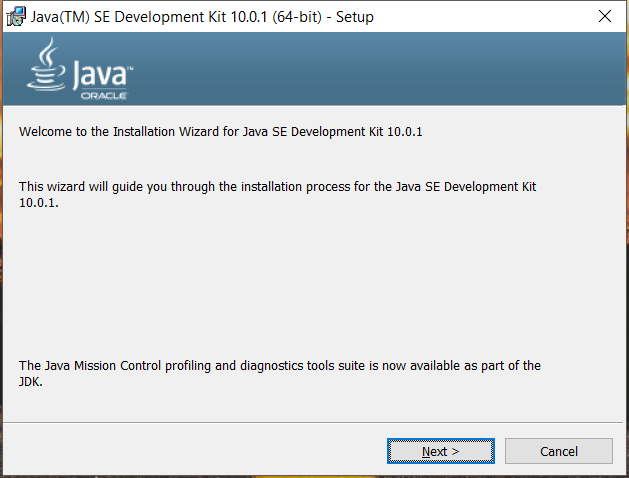Click the ORACLE text under Java logo
The width and height of the screenshot is (629, 478).
[x=113, y=96]
